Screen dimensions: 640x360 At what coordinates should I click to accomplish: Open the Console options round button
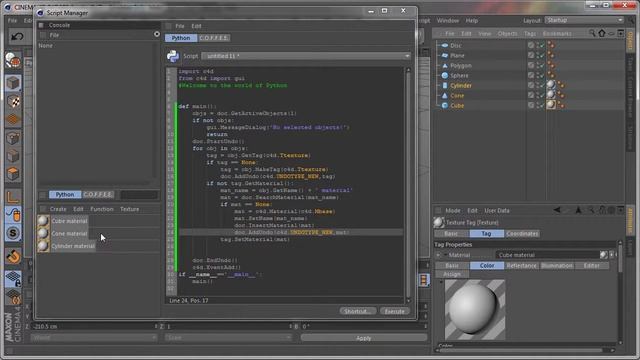point(157,34)
